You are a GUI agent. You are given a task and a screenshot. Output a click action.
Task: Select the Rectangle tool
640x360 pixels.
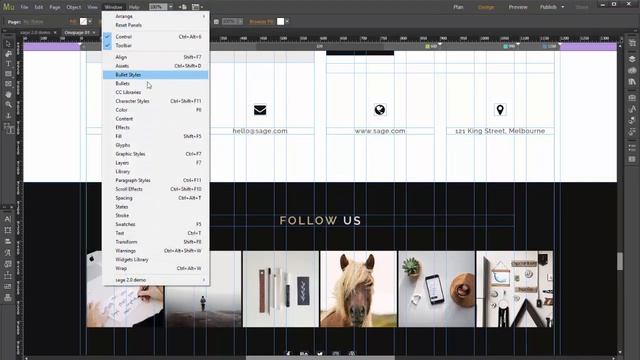coord(8,74)
